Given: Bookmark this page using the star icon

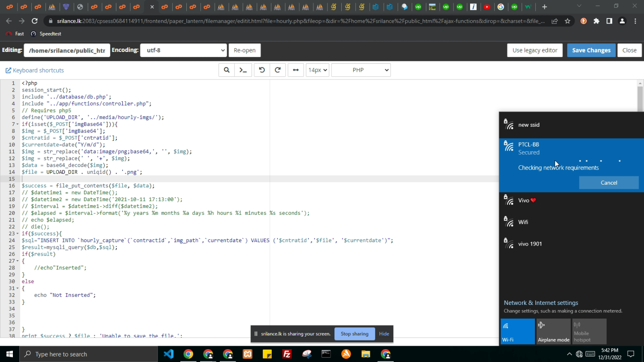Looking at the screenshot, I should [x=568, y=21].
